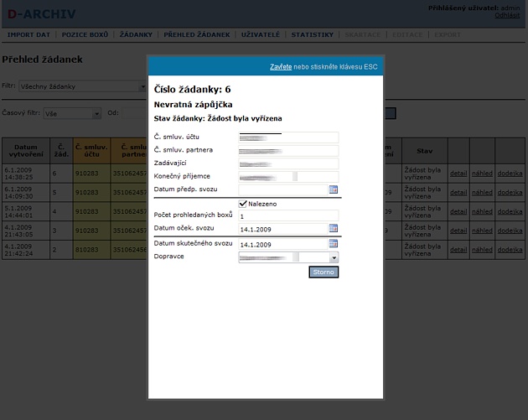The height and width of the screenshot is (420, 528).
Task: Open náhled link for request 2
Action: click(482, 250)
